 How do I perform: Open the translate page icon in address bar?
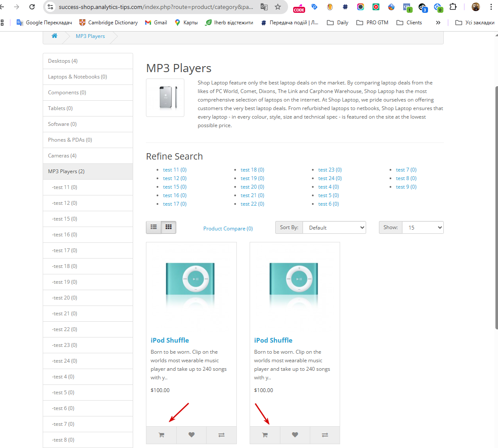[264, 7]
